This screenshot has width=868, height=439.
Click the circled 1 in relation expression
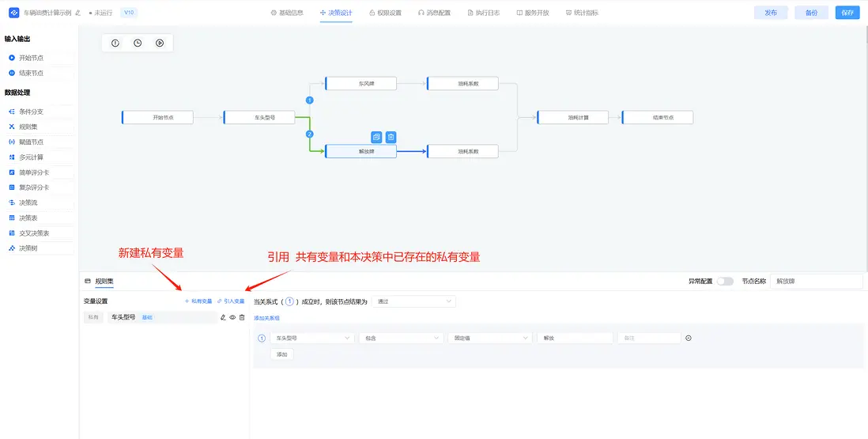point(289,301)
